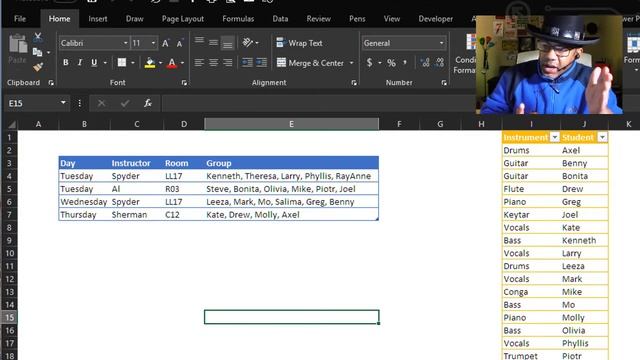
Task: Apply percent style
Action: 391,63
